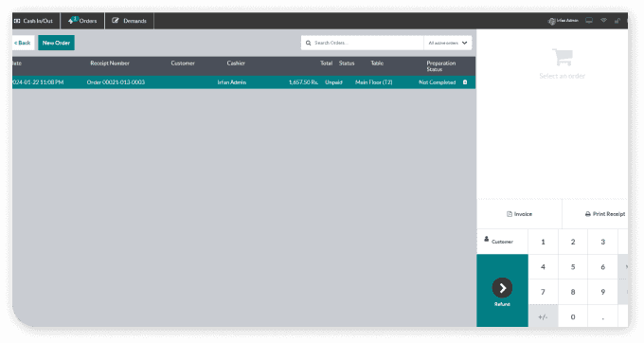Click the Refund arrow button
The width and height of the screenshot is (644, 343).
click(x=502, y=291)
